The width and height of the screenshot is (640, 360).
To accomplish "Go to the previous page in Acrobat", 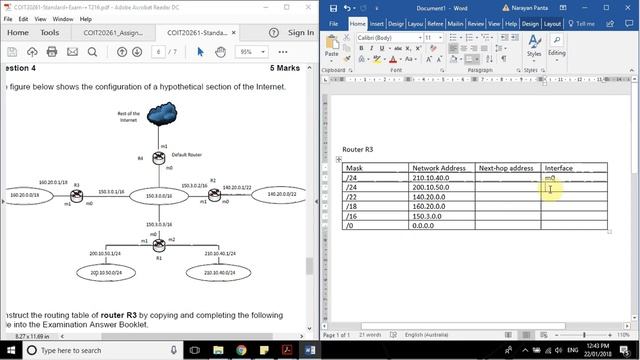I will [x=122, y=52].
